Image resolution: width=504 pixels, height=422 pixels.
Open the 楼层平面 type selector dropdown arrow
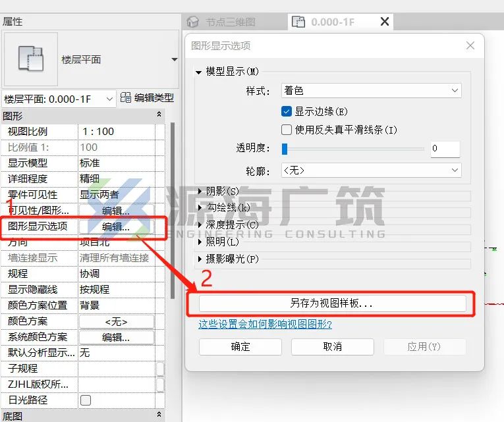click(174, 59)
